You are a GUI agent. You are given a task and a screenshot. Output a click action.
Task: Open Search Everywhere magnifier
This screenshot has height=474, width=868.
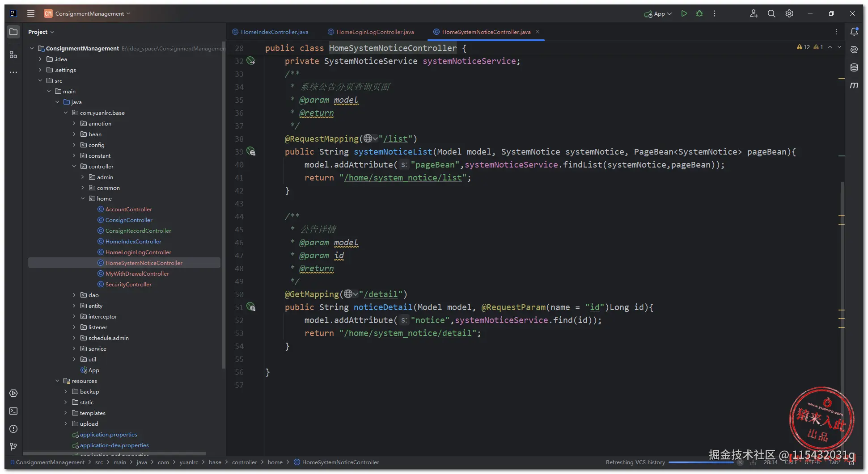[x=771, y=13]
